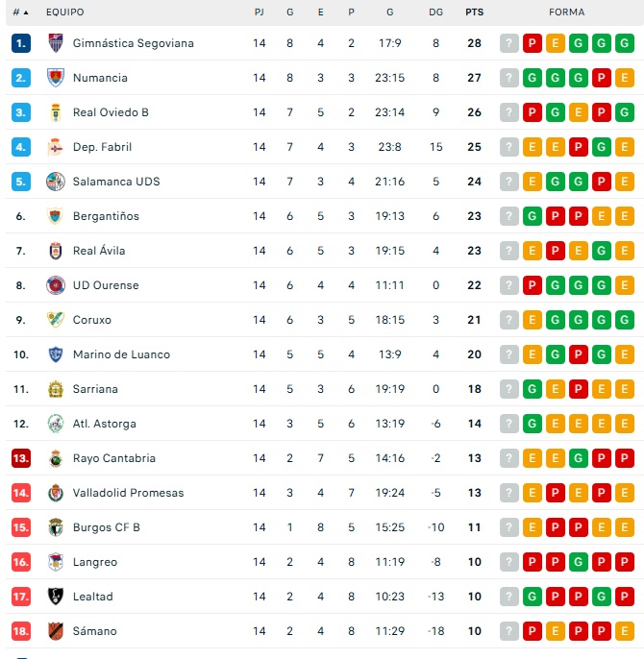
Task: Sort standings by DG column header
Action: pos(435,12)
